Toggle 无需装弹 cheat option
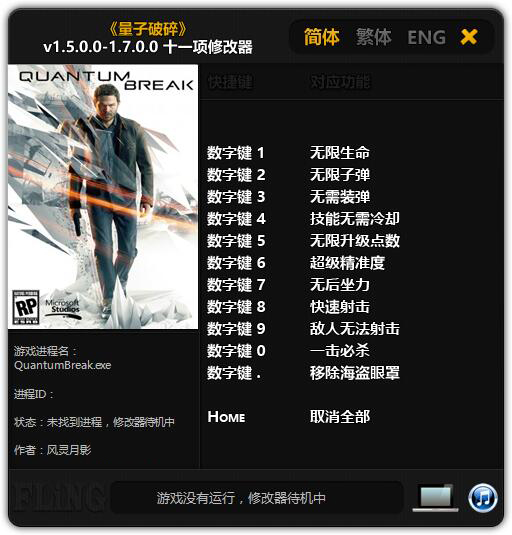The height and width of the screenshot is (535, 512). (340, 197)
